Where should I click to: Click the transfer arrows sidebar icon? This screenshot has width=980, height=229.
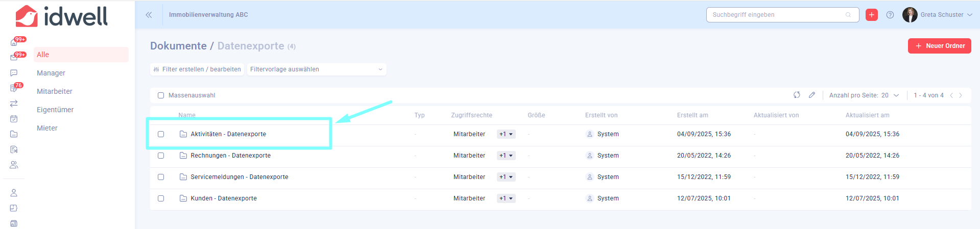pos(14,104)
